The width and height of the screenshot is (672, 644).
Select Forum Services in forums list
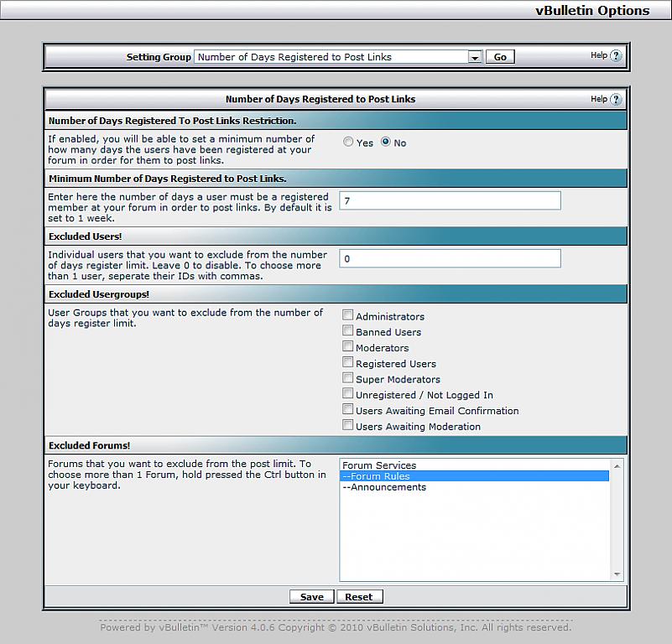379,465
